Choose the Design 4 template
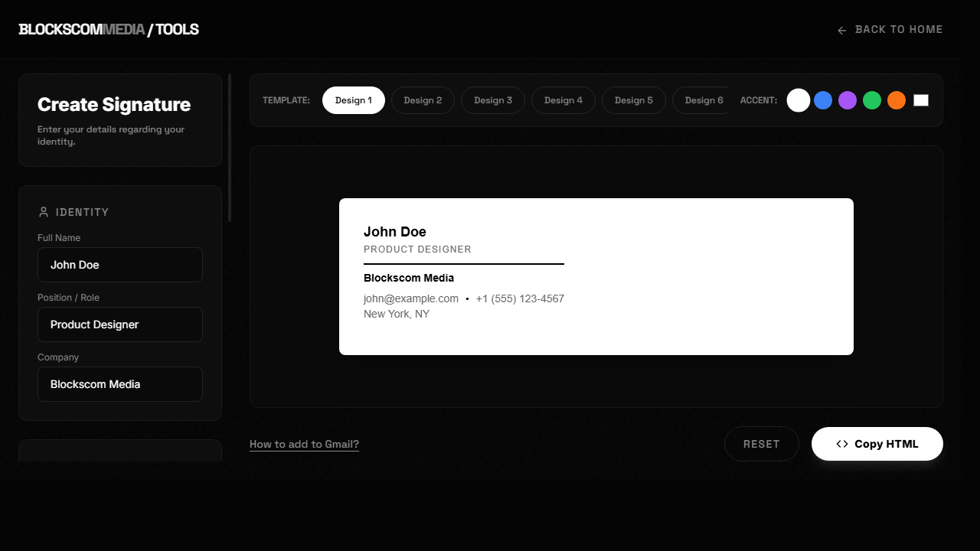Screen dimensions: 980x551 tap(563, 99)
